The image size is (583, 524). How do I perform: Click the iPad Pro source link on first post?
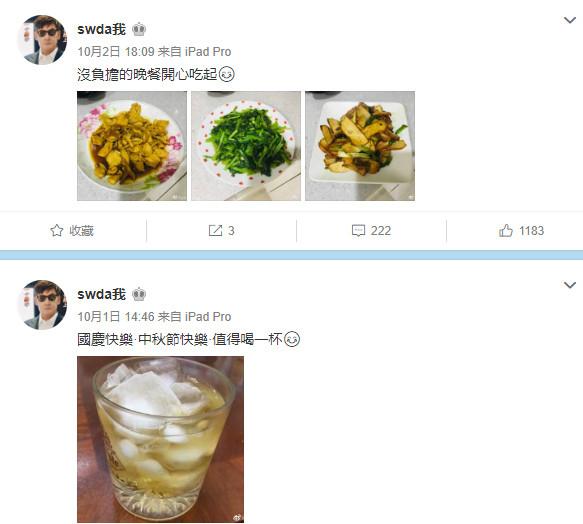pyautogui.click(x=208, y=52)
